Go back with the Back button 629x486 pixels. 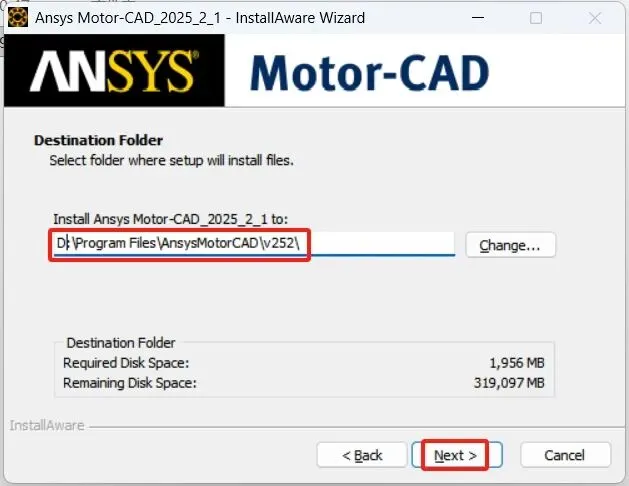click(x=362, y=455)
